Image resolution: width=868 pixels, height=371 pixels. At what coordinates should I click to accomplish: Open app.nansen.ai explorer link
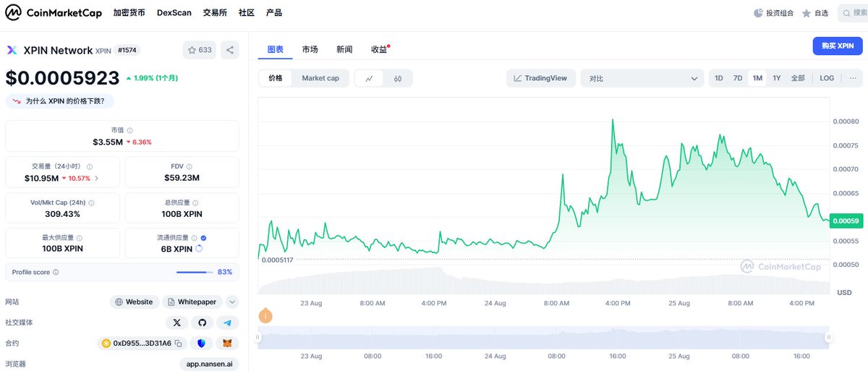(209, 364)
